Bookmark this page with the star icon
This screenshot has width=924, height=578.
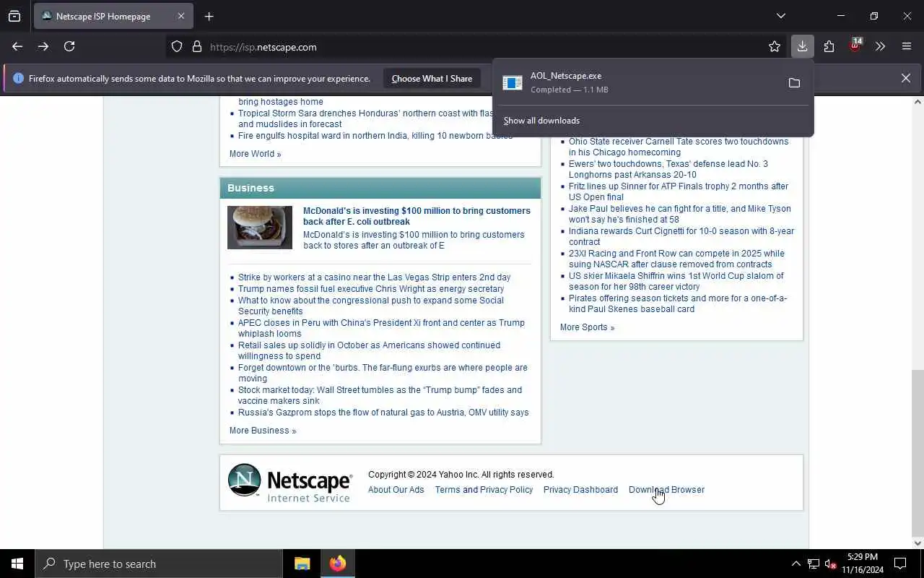775,46
